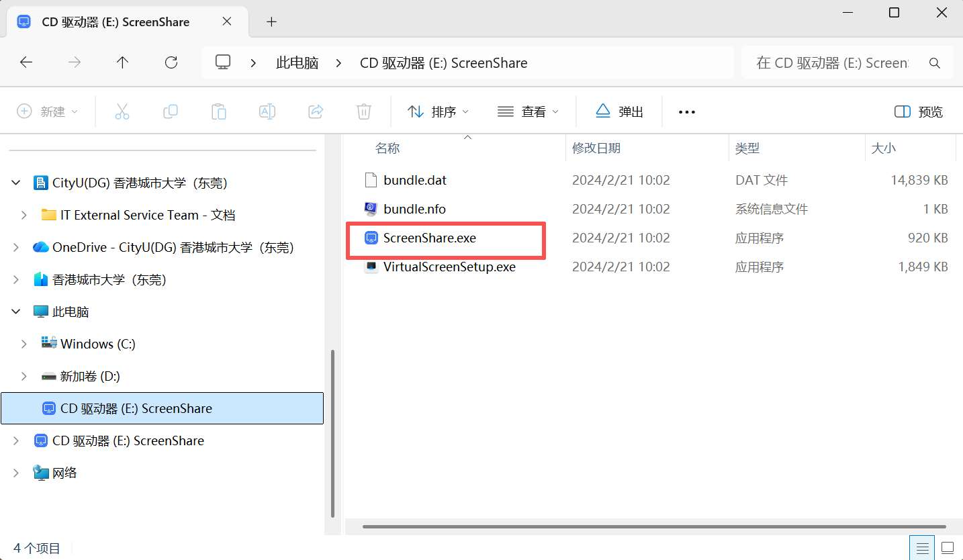This screenshot has height=560, width=963.
Task: Click the 弹出 eject button
Action: point(620,111)
